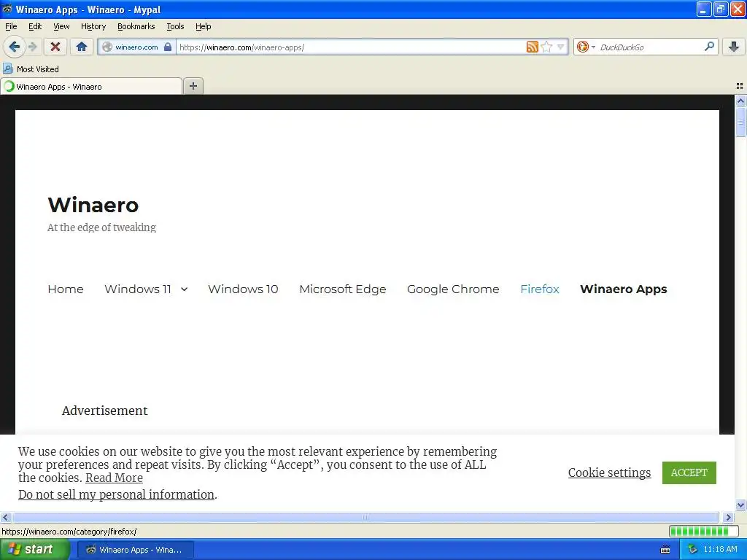This screenshot has height=560, width=747.
Task: Open the Most Visited bookmarks folder
Action: [31, 69]
